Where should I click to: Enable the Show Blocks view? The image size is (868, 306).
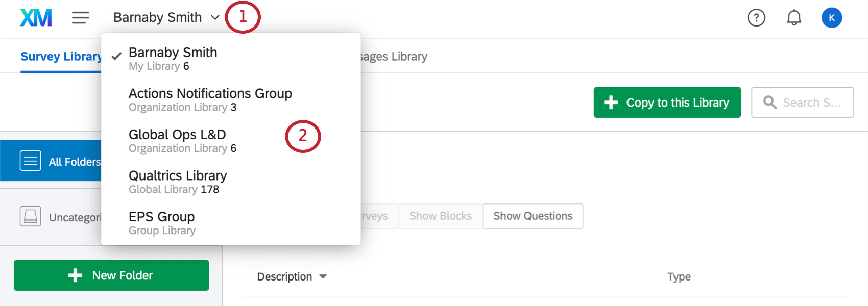pos(440,216)
